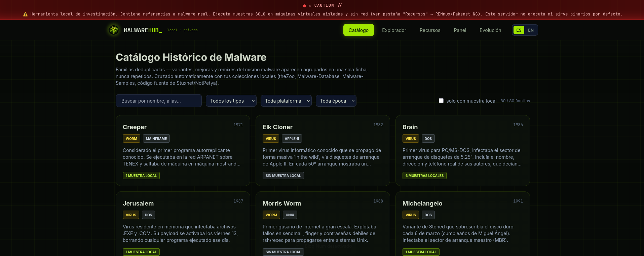Click '6 MUESTRAS LOCALES' badge on Brain

[x=424, y=176]
